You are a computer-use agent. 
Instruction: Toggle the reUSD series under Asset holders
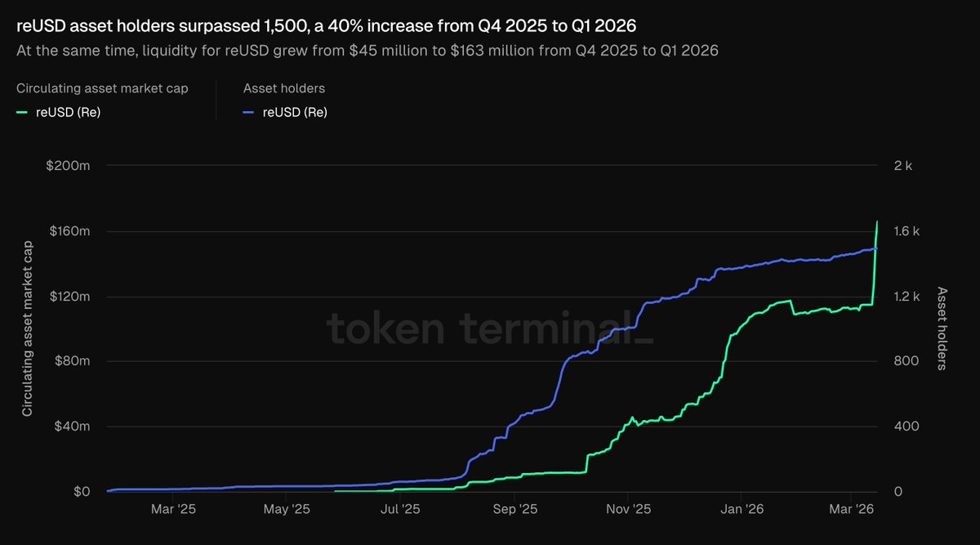[x=295, y=113]
